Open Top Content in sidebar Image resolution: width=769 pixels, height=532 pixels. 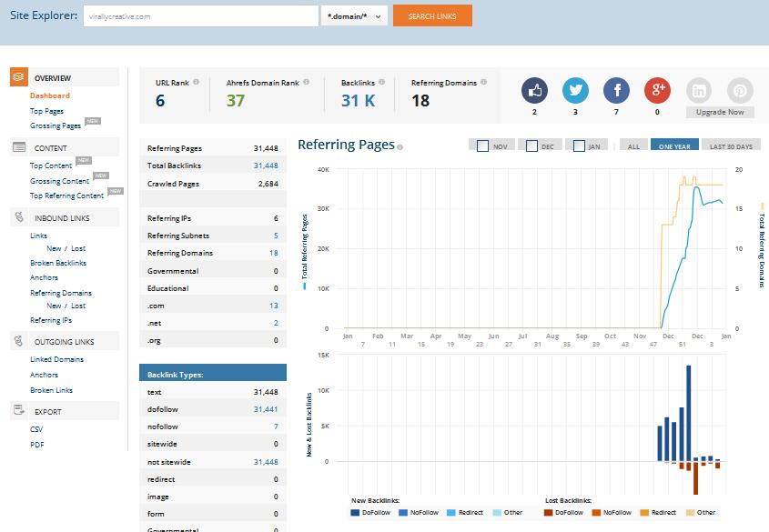coord(51,166)
